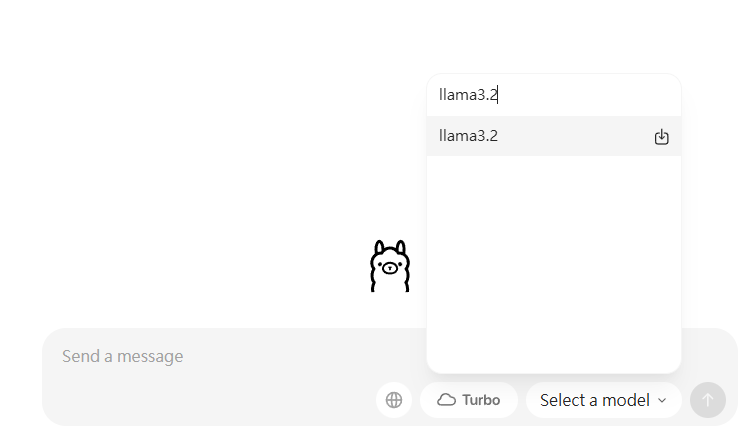747x442 pixels.
Task: Focus the model search field containing llama3.2
Action: (x=553, y=95)
